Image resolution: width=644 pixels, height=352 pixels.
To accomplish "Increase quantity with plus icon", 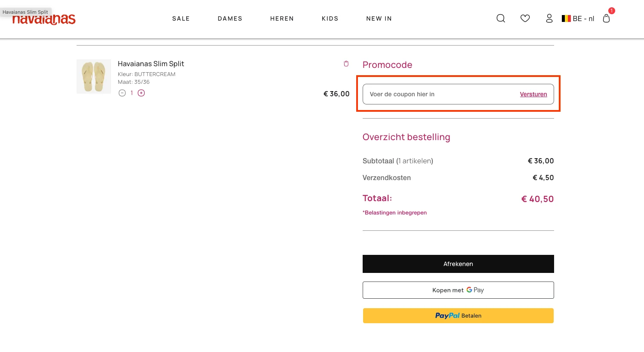I will click(141, 93).
